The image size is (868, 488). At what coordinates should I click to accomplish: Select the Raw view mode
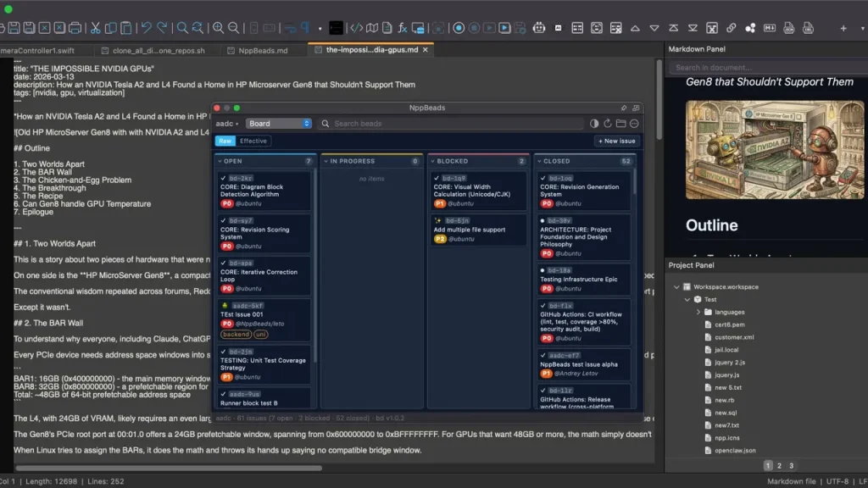[x=225, y=141]
